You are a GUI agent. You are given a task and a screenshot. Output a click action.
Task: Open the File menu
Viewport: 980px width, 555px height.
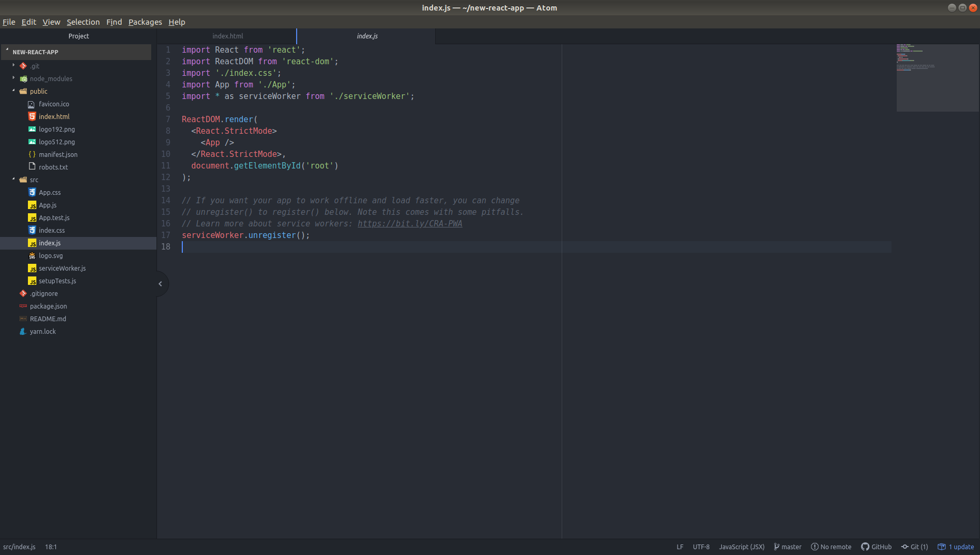(9, 22)
